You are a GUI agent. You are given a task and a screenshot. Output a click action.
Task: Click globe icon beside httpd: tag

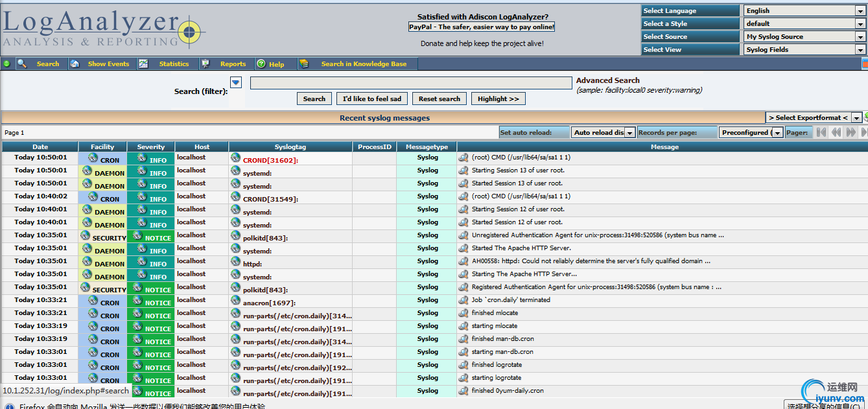(235, 261)
